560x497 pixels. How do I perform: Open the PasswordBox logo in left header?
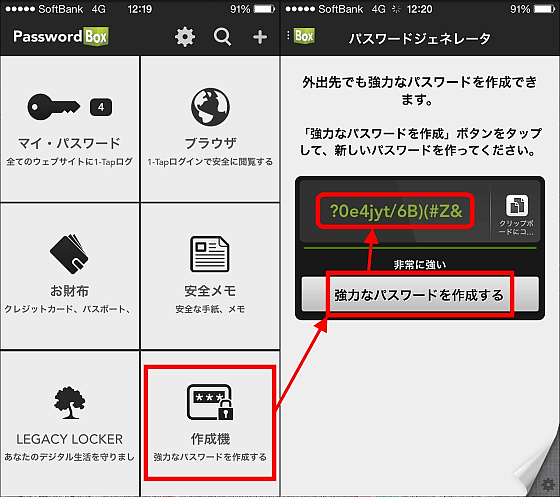[x=61, y=36]
